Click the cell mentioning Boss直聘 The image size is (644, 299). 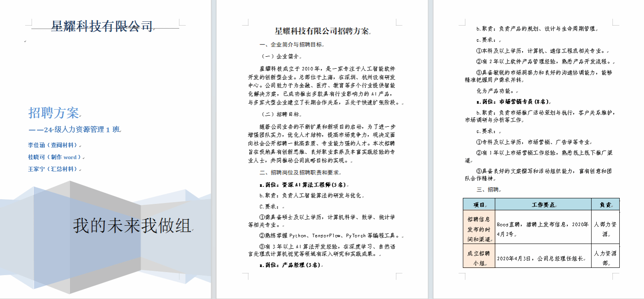click(x=543, y=229)
